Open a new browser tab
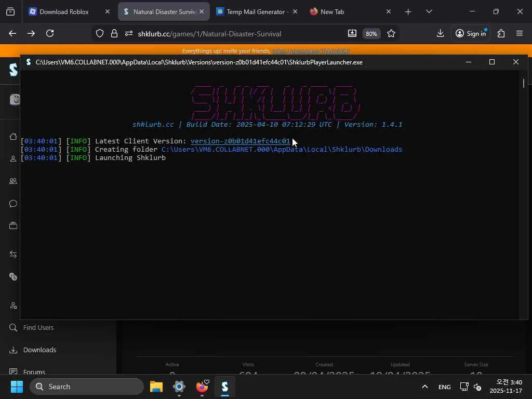Viewport: 532px width, 399px height. click(x=408, y=12)
